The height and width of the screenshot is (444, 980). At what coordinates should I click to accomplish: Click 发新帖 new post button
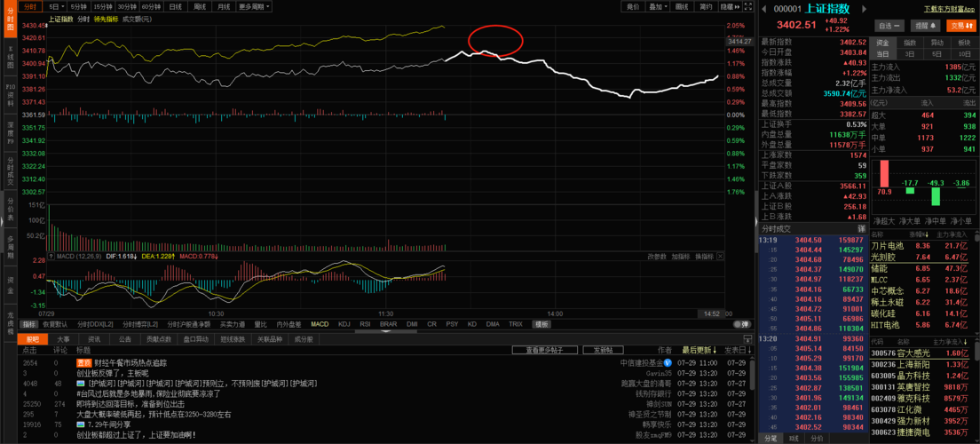pyautogui.click(x=603, y=350)
